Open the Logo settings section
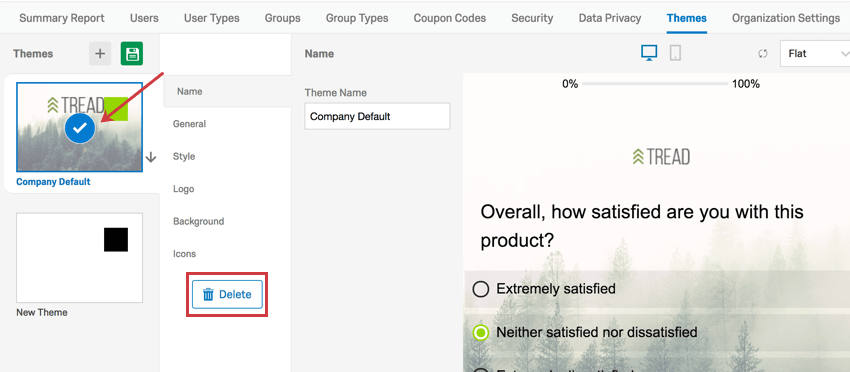Viewport: 850px width, 372px height. (x=183, y=189)
